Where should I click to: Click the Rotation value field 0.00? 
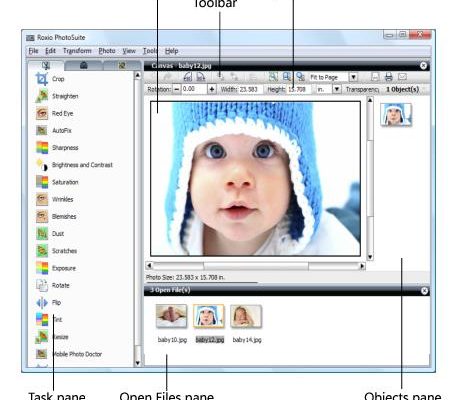pyautogui.click(x=194, y=89)
